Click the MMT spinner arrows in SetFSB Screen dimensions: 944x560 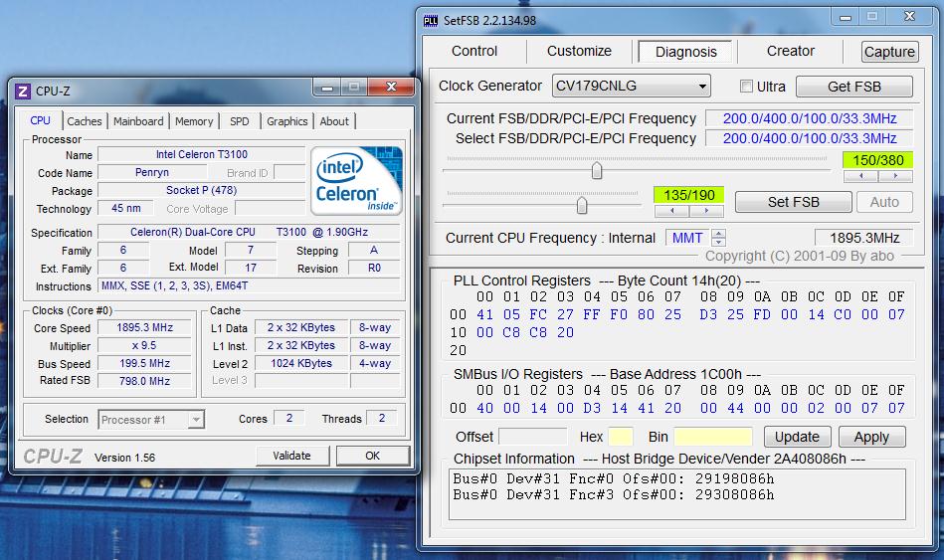[x=718, y=238]
